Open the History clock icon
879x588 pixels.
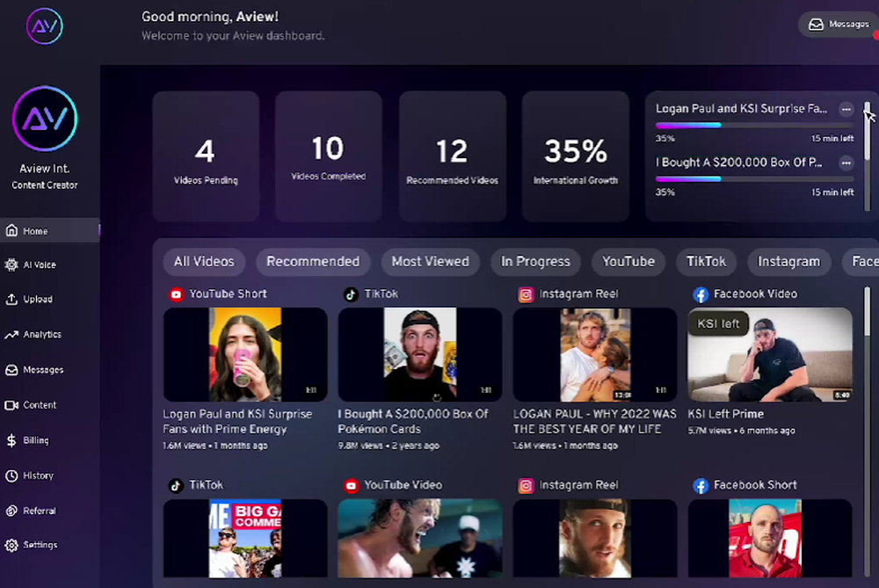pos(11,475)
